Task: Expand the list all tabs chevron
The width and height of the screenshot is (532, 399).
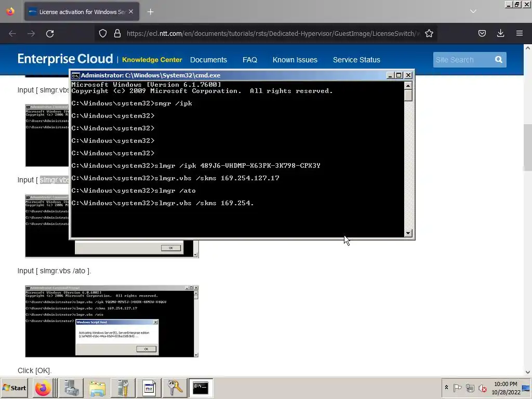Action: (473, 11)
